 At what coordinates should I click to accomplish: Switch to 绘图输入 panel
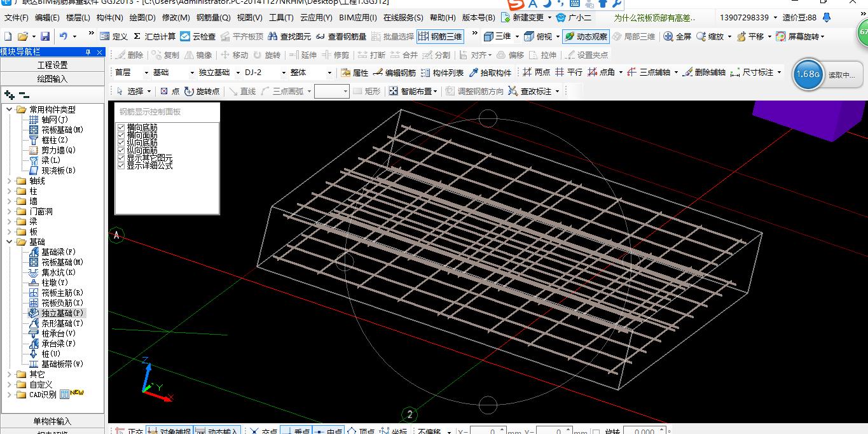[x=52, y=79]
